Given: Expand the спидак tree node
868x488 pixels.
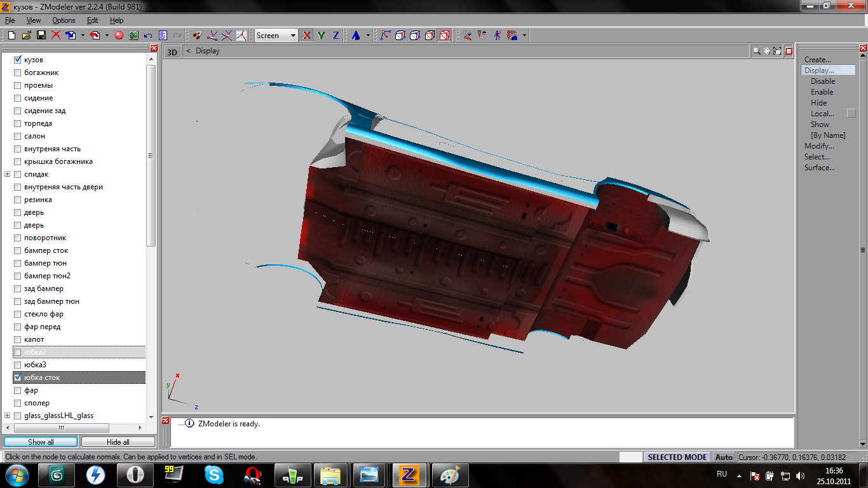Looking at the screenshot, I should coord(8,174).
